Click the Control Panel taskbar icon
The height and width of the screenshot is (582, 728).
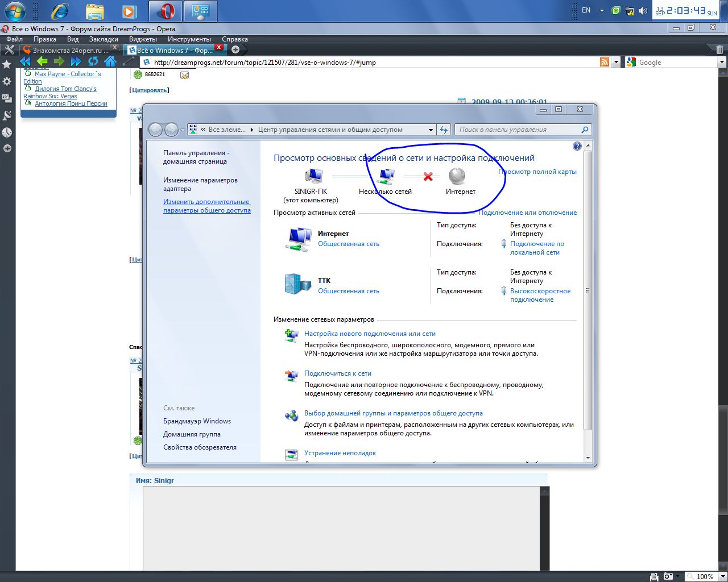[201, 11]
